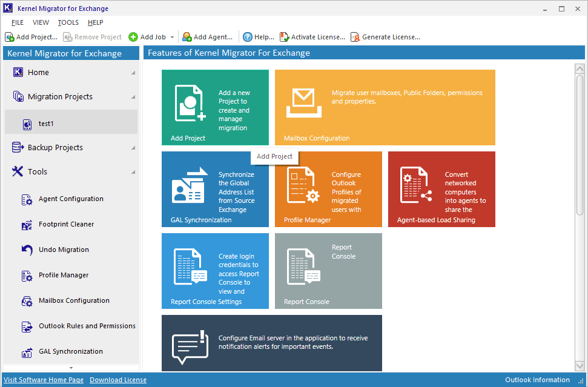The image size is (588, 387).
Task: Collapse the Tools section arrow
Action: [133, 172]
